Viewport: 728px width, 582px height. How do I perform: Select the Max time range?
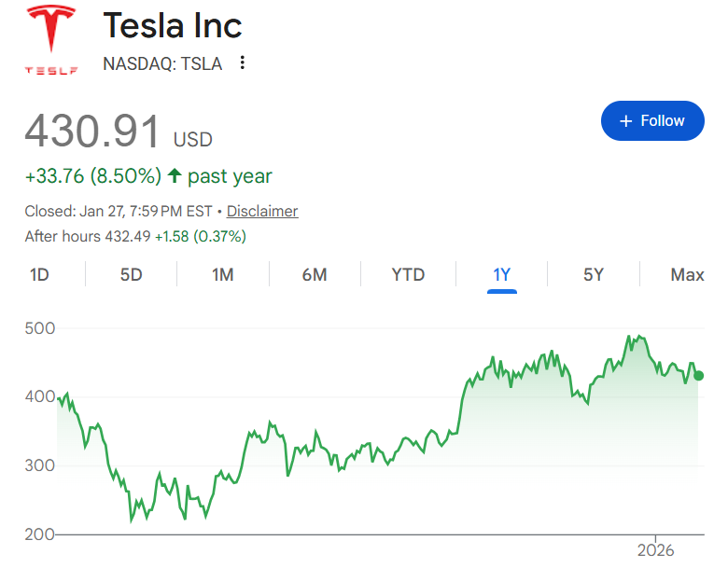(687, 274)
